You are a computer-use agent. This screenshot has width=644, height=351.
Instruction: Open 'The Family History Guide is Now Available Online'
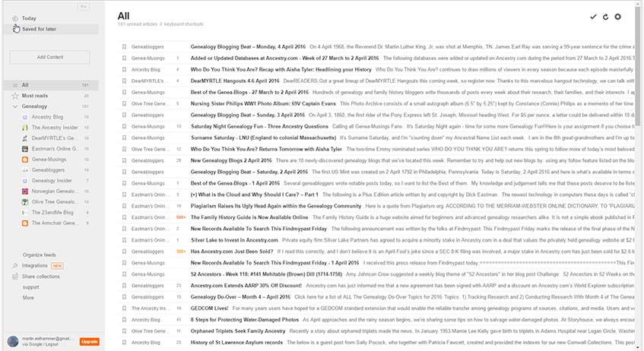click(x=249, y=217)
